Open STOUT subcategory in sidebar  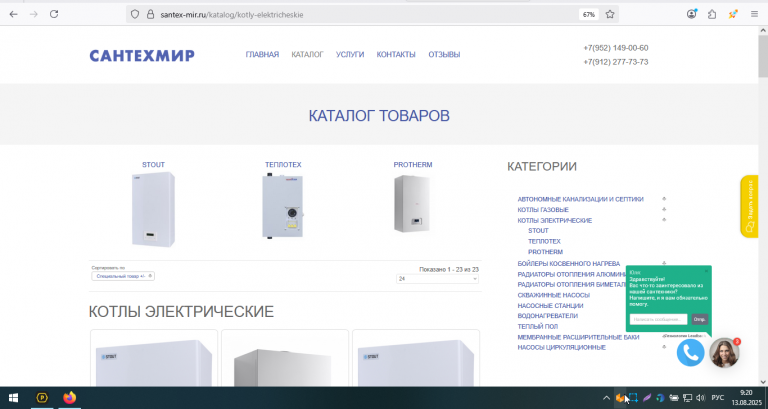point(538,231)
